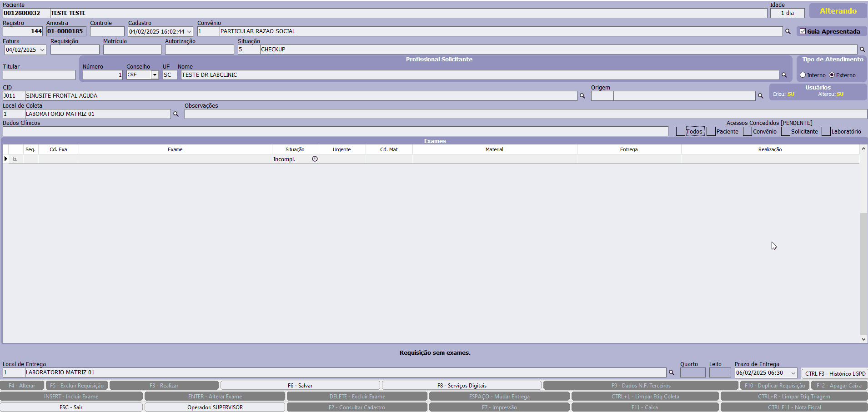The width and height of the screenshot is (868, 412).
Task: Uncheck the Guia Apresentada checkbox
Action: [x=803, y=31]
